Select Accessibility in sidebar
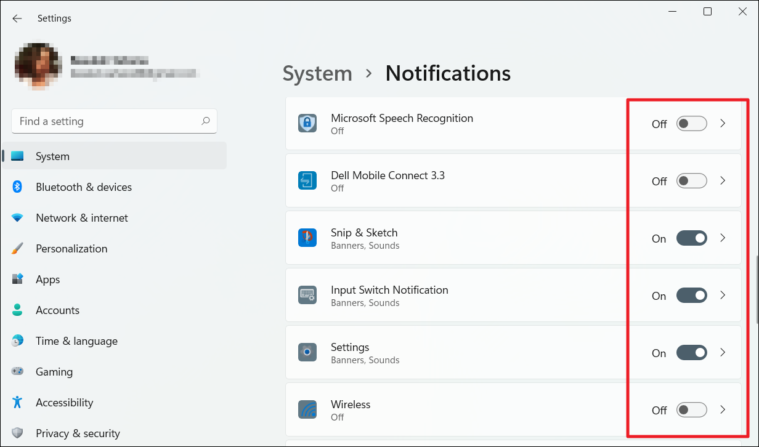Image resolution: width=759 pixels, height=447 pixels. (114, 402)
